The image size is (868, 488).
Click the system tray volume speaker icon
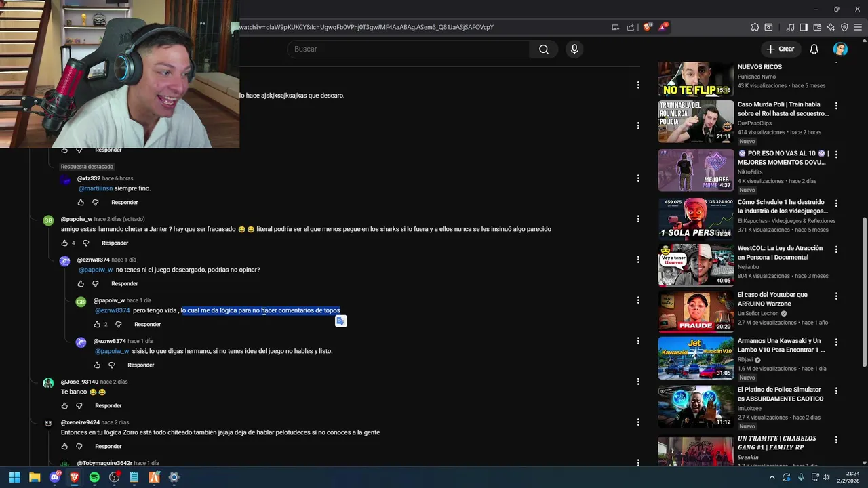click(x=826, y=477)
